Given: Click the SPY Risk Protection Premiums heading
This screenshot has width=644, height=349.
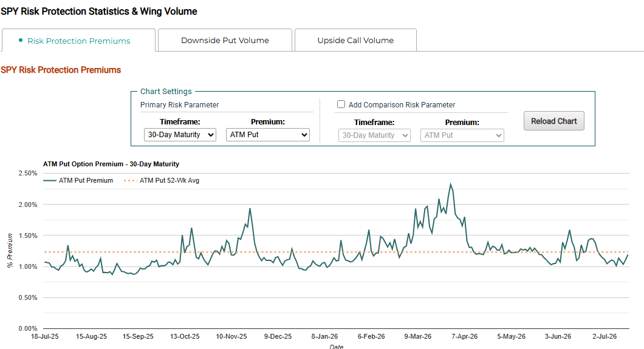Looking at the screenshot, I should [x=61, y=70].
